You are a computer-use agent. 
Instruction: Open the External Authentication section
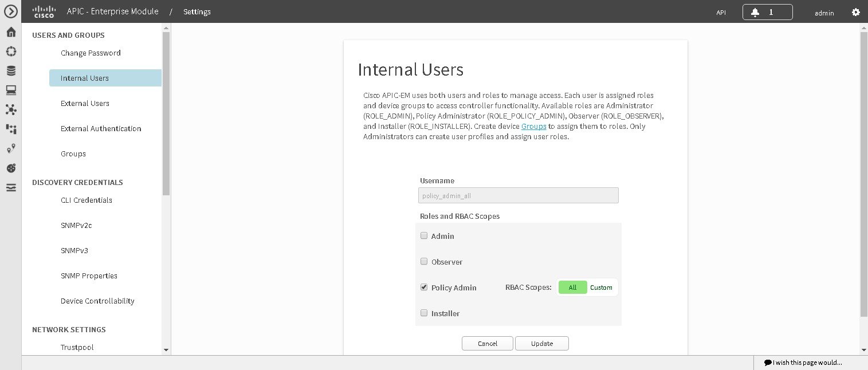pyautogui.click(x=101, y=128)
